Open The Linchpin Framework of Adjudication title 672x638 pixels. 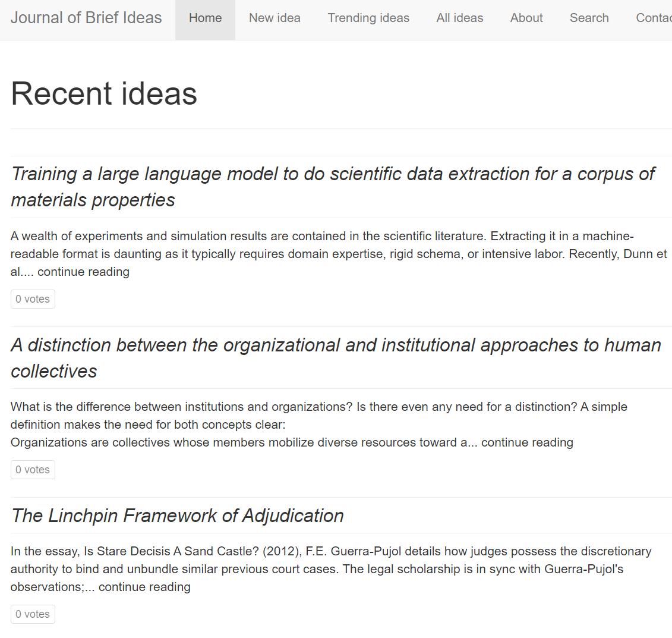click(x=177, y=516)
